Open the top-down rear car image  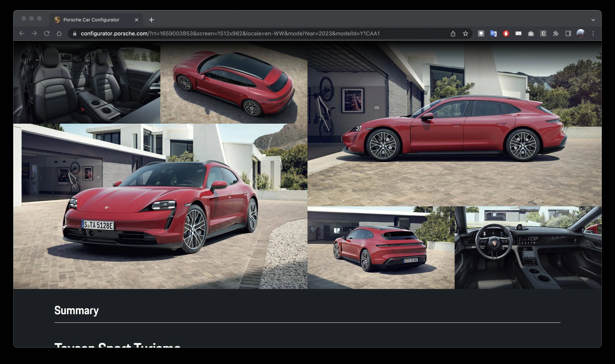pyautogui.click(x=234, y=82)
